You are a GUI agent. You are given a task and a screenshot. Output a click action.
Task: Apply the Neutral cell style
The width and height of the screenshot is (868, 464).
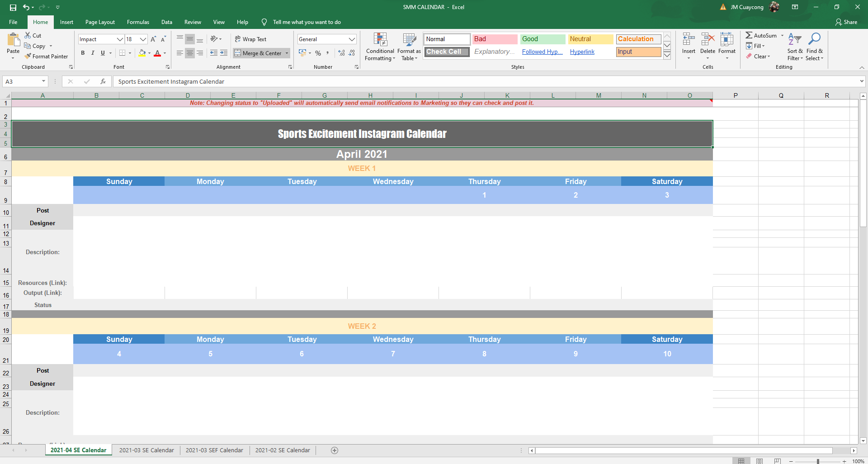click(590, 39)
